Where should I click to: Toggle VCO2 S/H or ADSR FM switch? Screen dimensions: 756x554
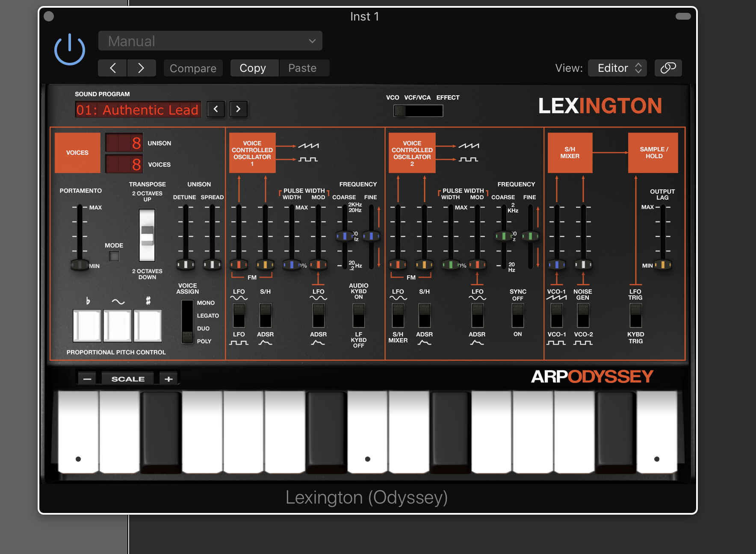[425, 315]
